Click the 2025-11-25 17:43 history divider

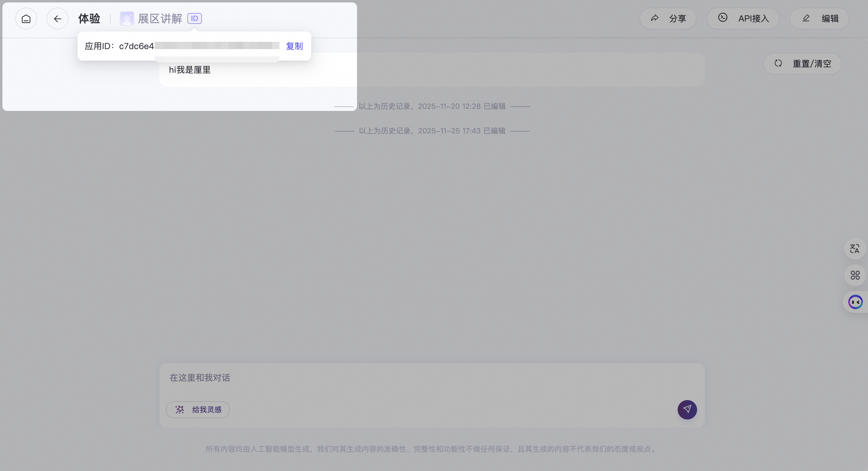[x=432, y=131]
